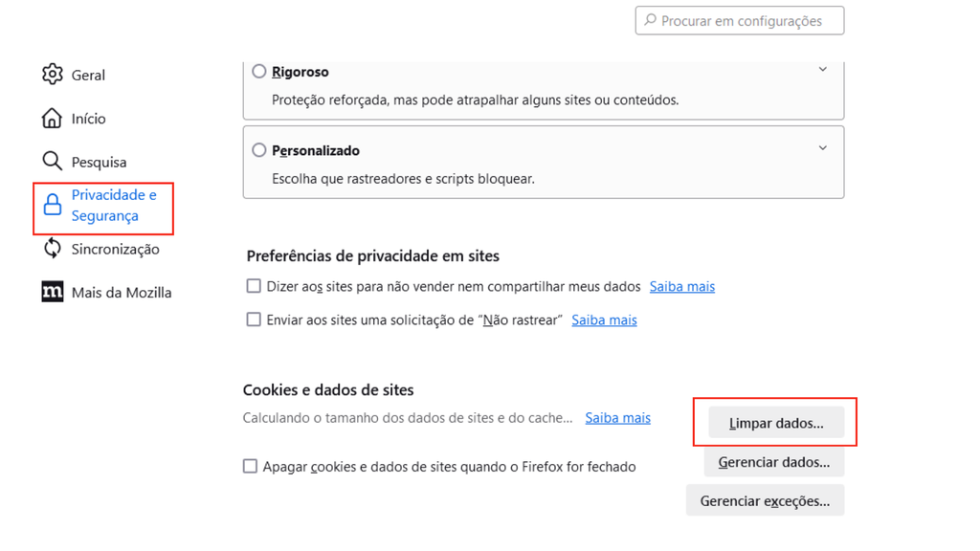Screen dimensions: 980x551
Task: Click the magnifier inside the settings search box
Action: click(651, 20)
